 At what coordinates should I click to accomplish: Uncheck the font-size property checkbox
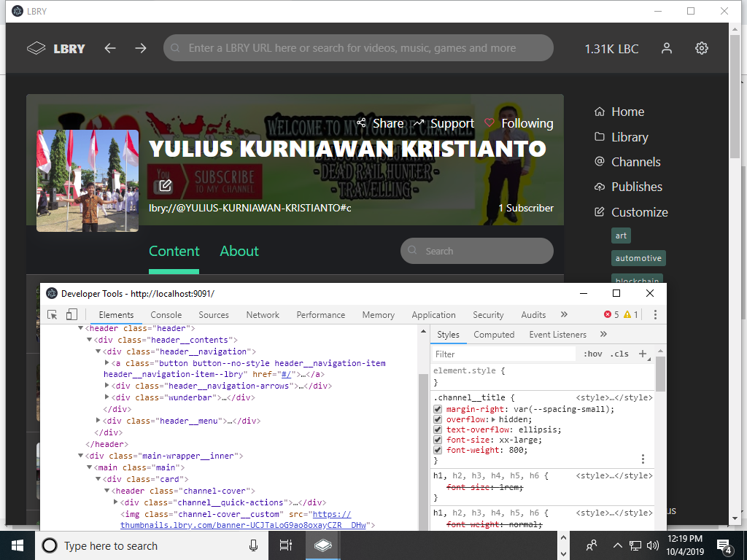(438, 440)
